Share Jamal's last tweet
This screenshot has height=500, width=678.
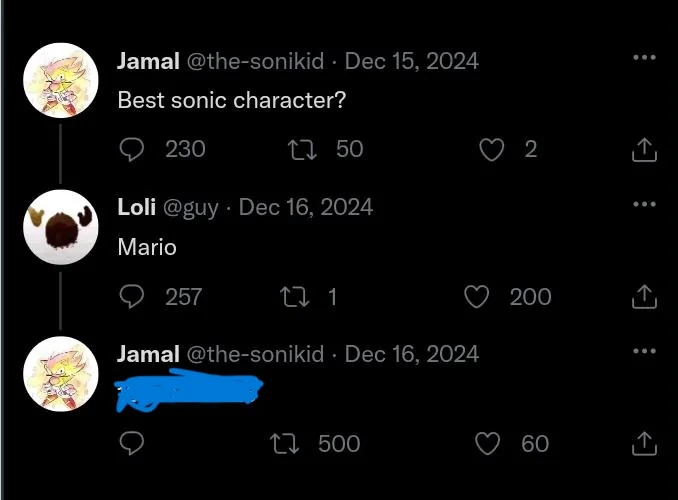click(x=644, y=444)
